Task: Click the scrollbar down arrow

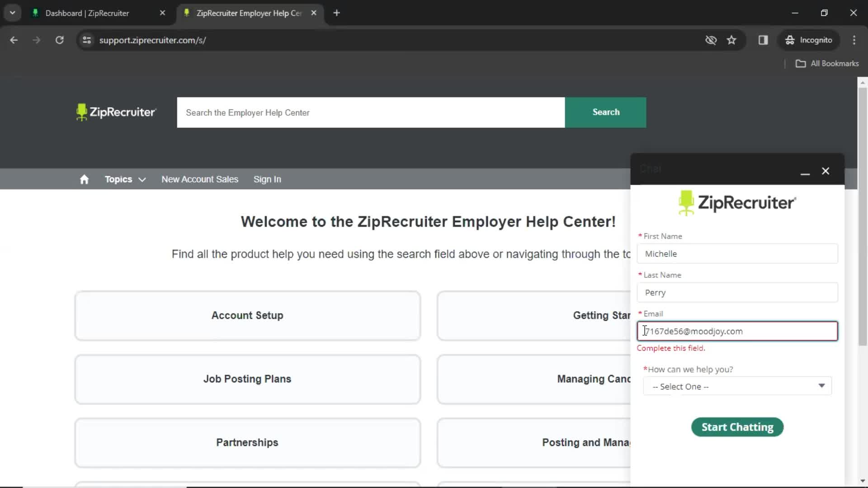Action: tap(862, 481)
